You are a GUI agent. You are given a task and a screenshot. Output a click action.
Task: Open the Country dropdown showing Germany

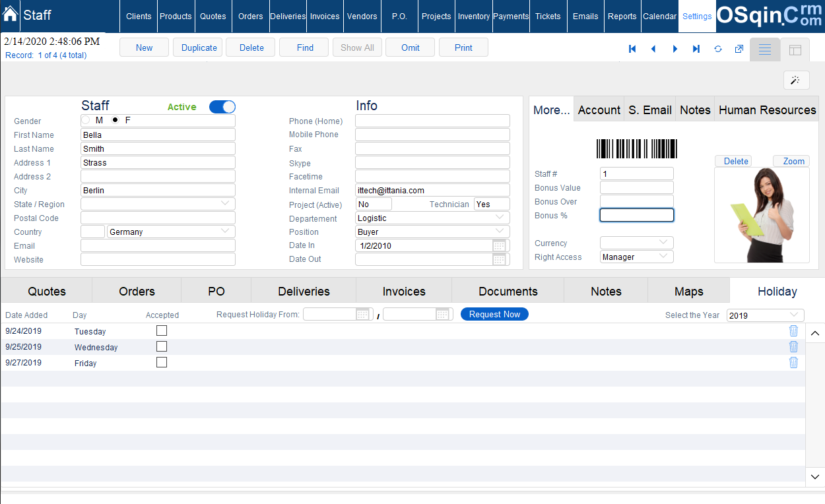(171, 232)
